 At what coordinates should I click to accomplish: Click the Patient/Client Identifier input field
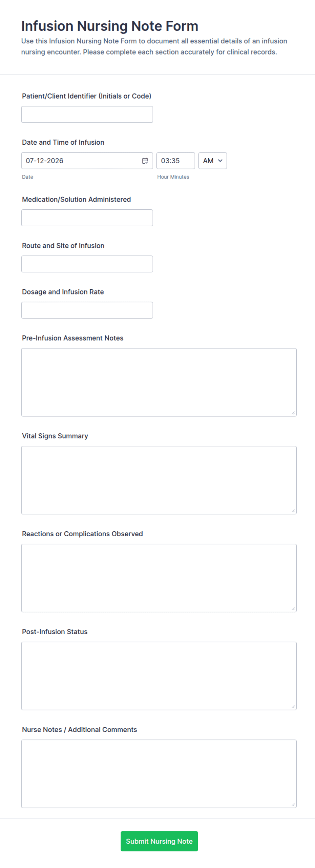[87, 115]
